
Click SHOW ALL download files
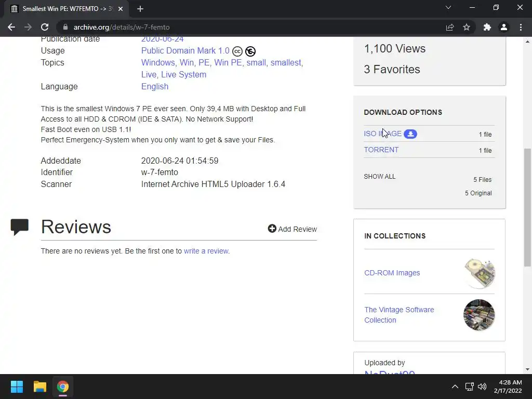[x=380, y=177]
